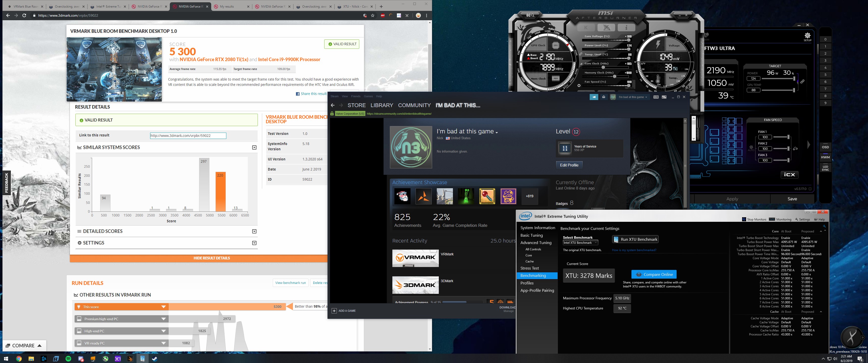Click Steam back navigation arrow
The width and height of the screenshot is (868, 363).
pyautogui.click(x=333, y=105)
